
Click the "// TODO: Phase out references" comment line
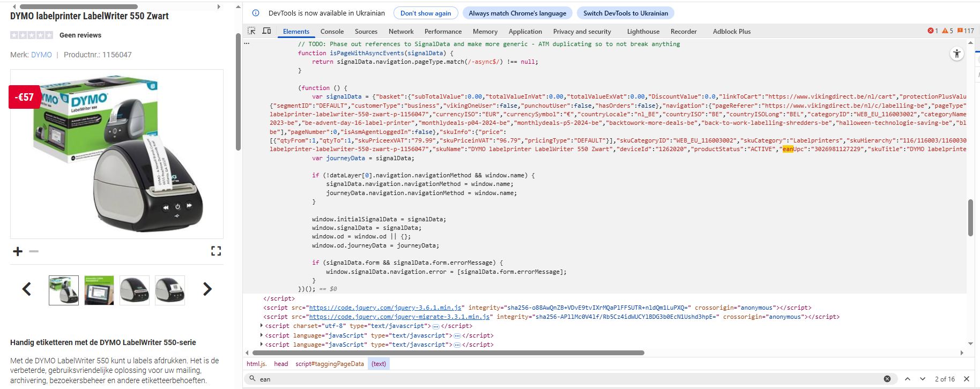coord(489,44)
